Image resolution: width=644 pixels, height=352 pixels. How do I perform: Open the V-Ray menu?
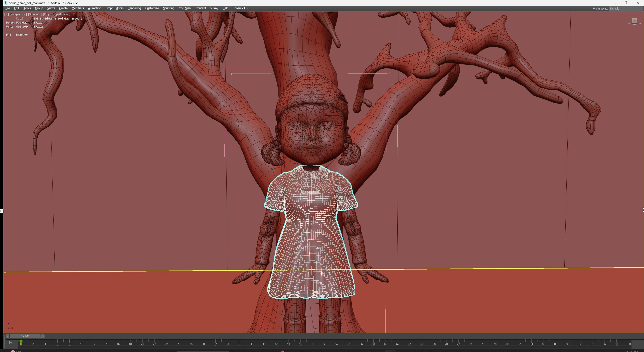point(214,8)
